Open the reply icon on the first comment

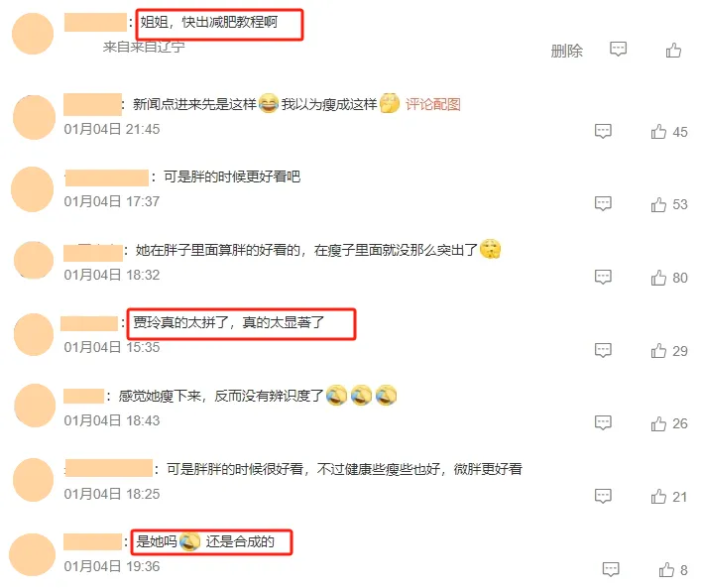point(618,49)
